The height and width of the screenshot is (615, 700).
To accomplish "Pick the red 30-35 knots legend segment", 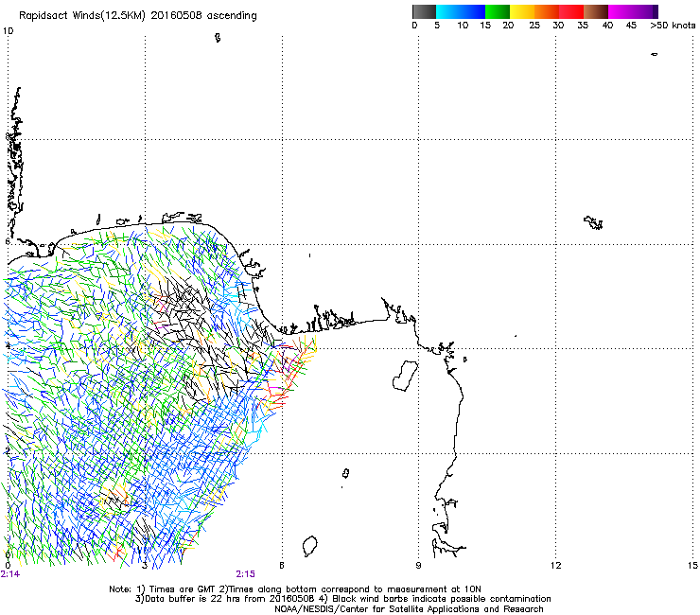I will [571, 11].
